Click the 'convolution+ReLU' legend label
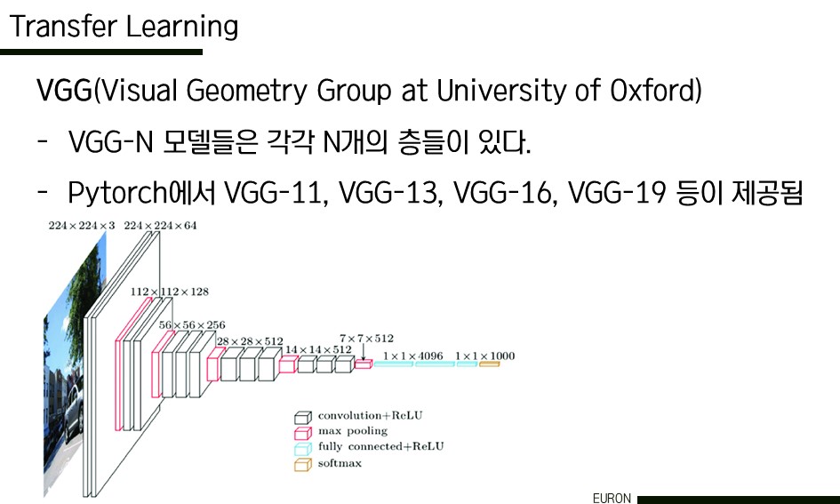Image resolution: width=840 pixels, height=504 pixels. 370,416
